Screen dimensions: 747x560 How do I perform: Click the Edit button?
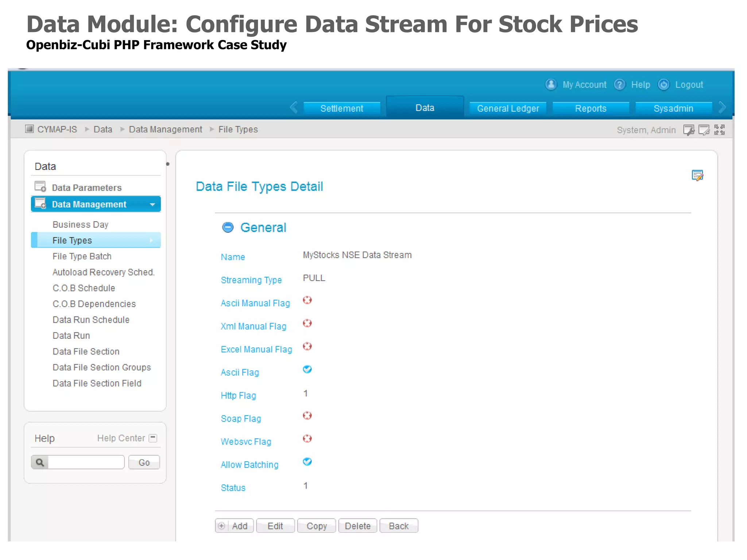(x=275, y=526)
